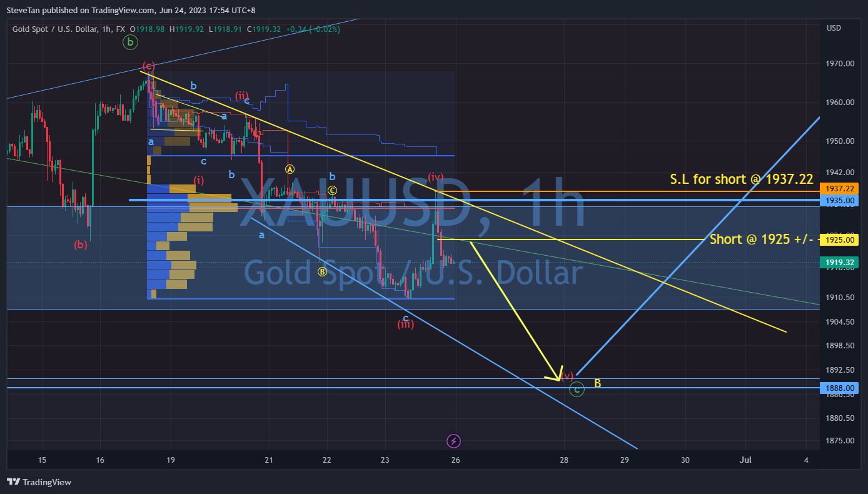Click the +0.34 (+0.02%) change value
This screenshot has width=868, height=494.
click(x=313, y=29)
